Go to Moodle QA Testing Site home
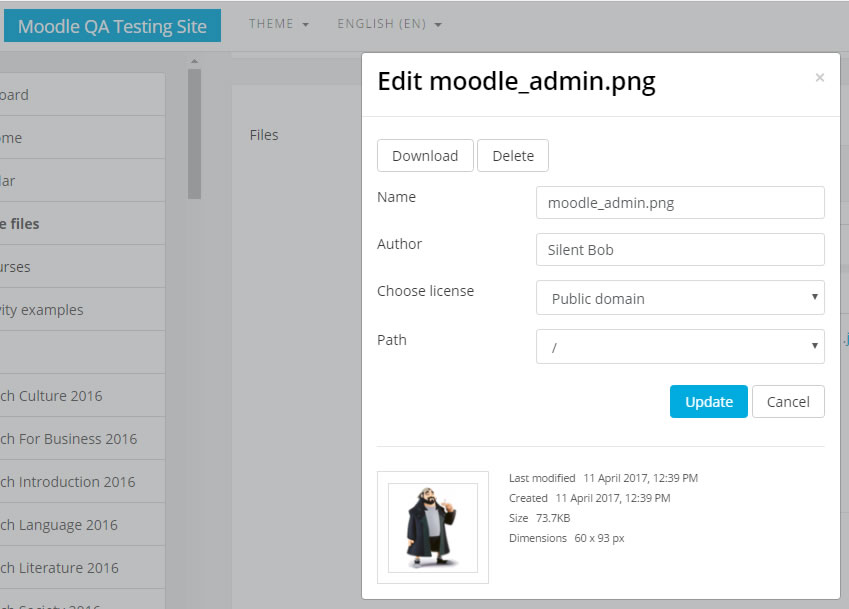The width and height of the screenshot is (849, 609). [112, 26]
